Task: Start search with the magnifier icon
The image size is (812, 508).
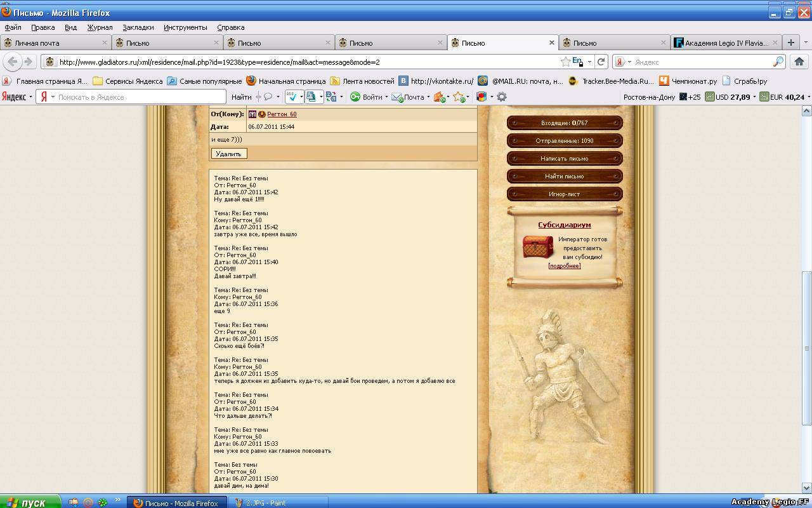Action: click(778, 62)
